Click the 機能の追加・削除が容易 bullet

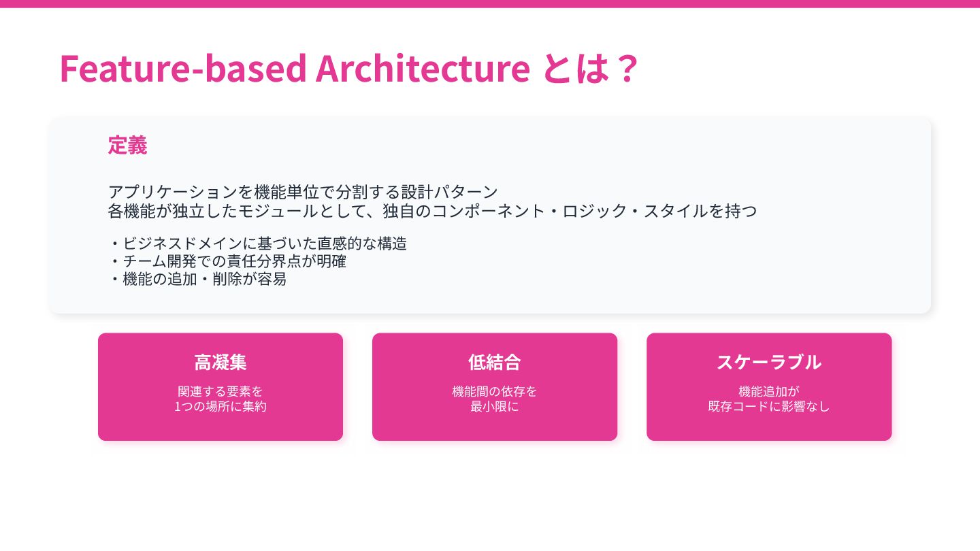click(x=198, y=278)
